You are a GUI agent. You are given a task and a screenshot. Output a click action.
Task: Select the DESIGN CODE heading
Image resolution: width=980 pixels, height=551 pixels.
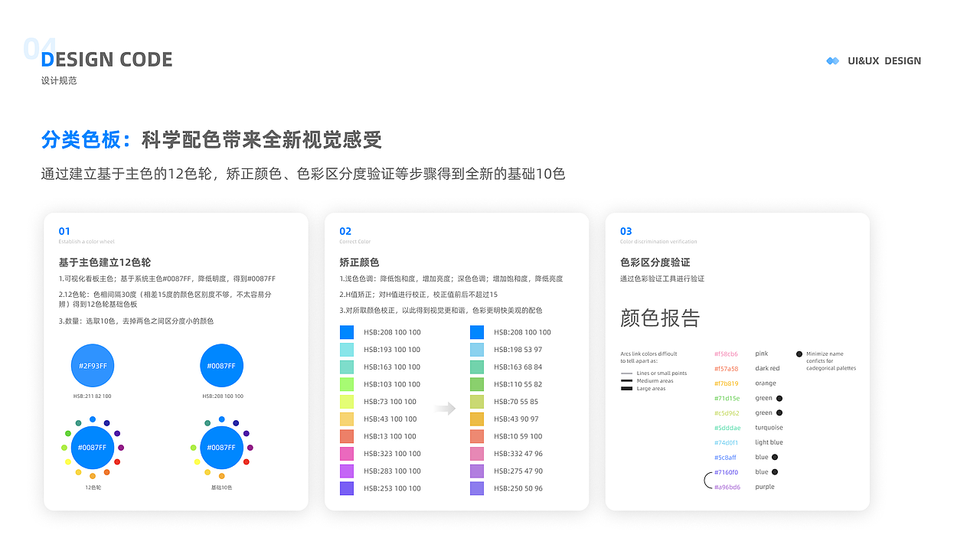click(x=107, y=59)
